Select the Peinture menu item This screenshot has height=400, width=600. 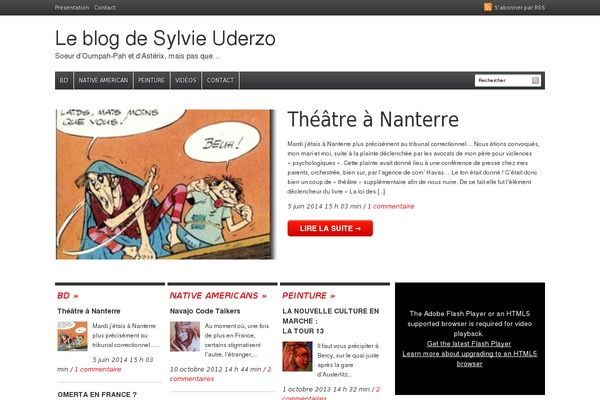coord(152,80)
